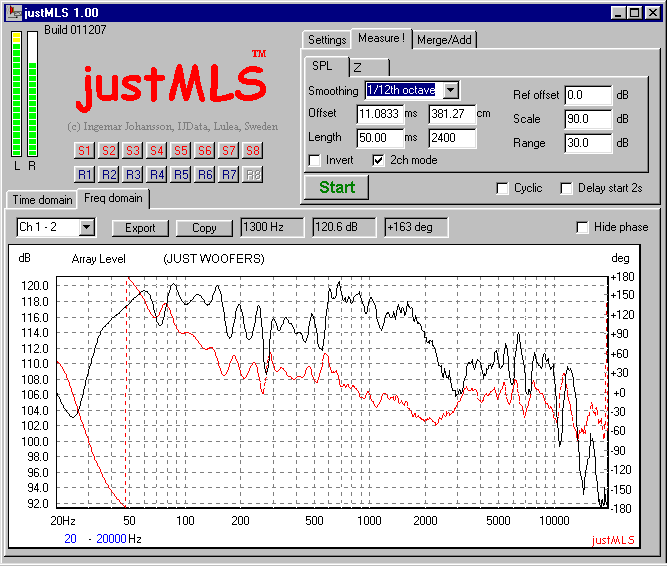Recall memory R6
This screenshot has width=667, height=566.
205,174
